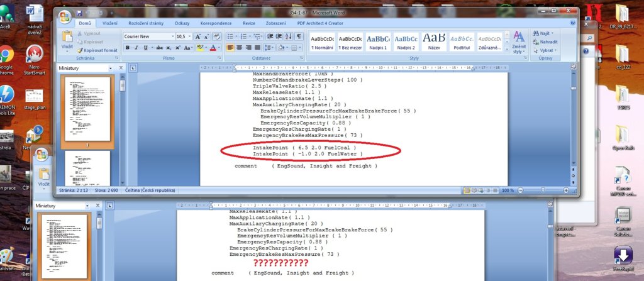
Task: Click the text highlight color icon
Action: point(200,48)
